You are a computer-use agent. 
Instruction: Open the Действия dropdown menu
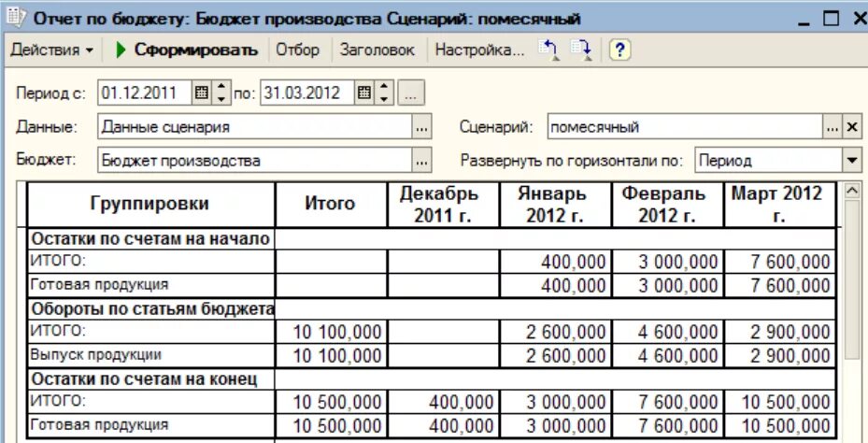[52, 50]
